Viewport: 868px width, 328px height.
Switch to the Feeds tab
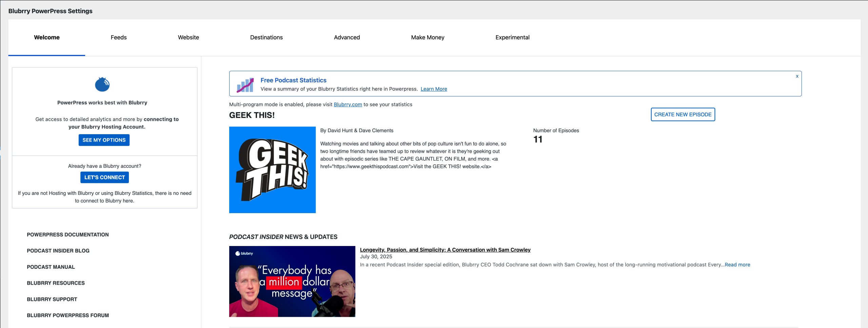click(119, 37)
